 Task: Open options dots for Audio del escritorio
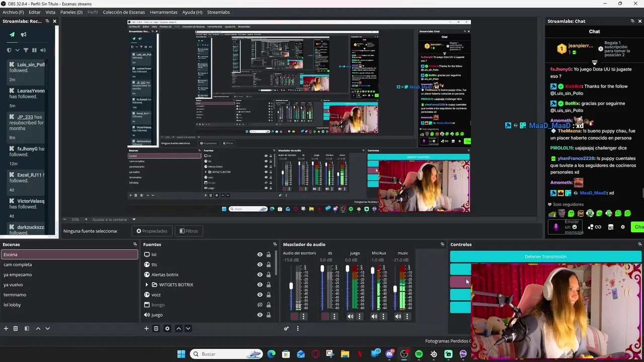click(303, 316)
